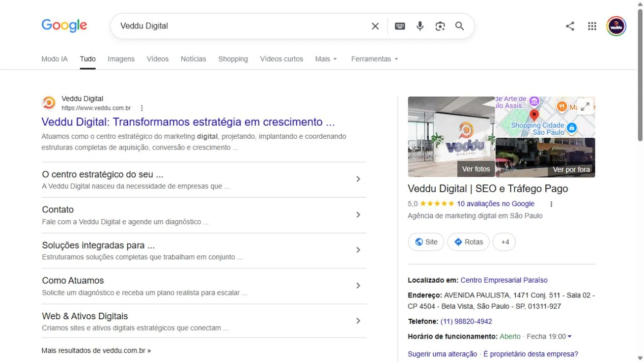Open the 'Ver por fora' street view thumbnail

tap(545, 158)
